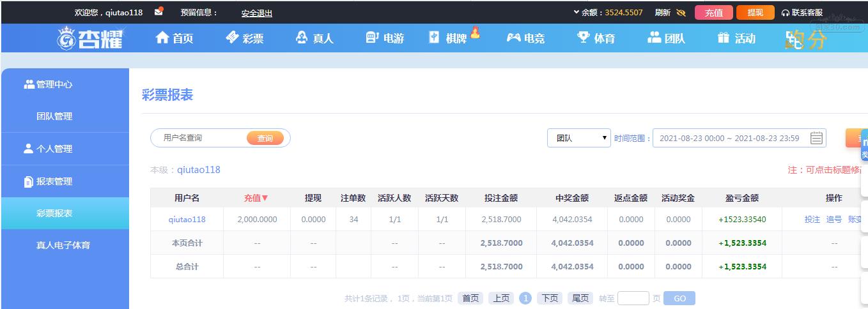The image size is (868, 309).
Task: Toggle balance visibility eye icon
Action: coord(681,12)
